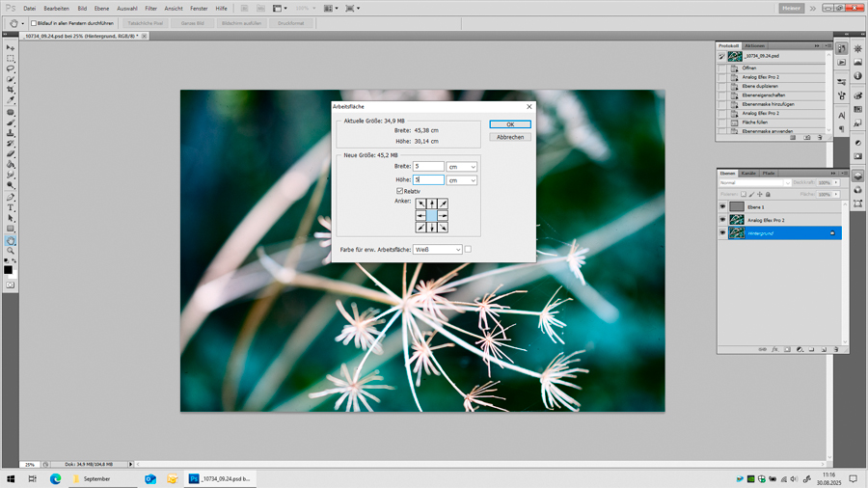Uncheck the Relativ checkbox
868x488 pixels.
point(400,191)
